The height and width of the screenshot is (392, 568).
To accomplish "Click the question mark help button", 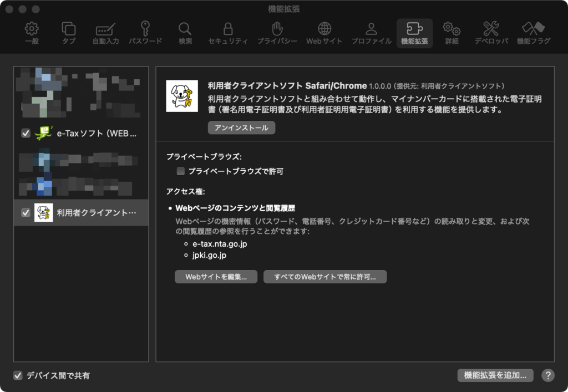I will coord(547,375).
